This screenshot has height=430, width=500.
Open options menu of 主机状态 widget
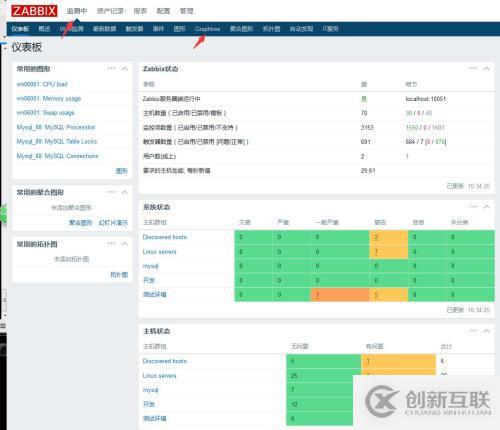tap(473, 331)
